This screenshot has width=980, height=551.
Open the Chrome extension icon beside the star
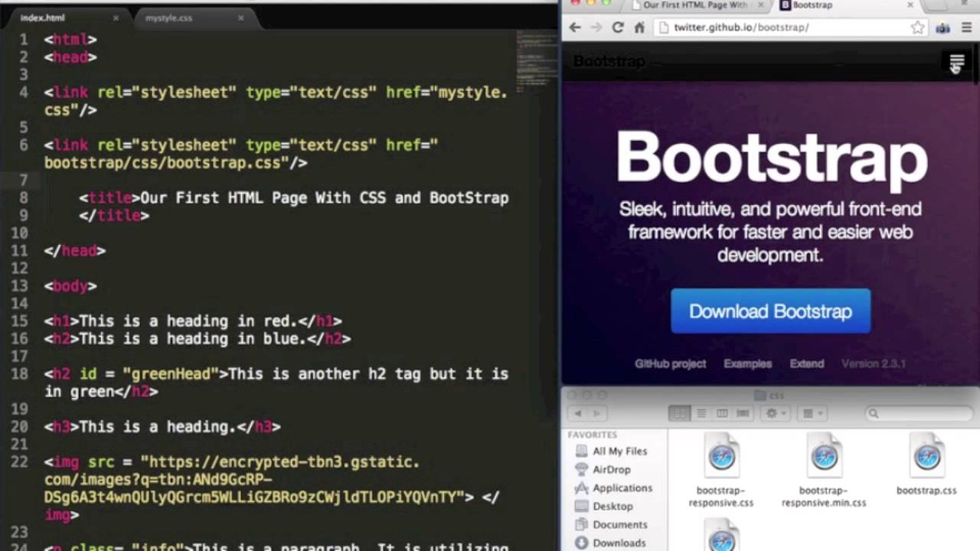click(943, 28)
